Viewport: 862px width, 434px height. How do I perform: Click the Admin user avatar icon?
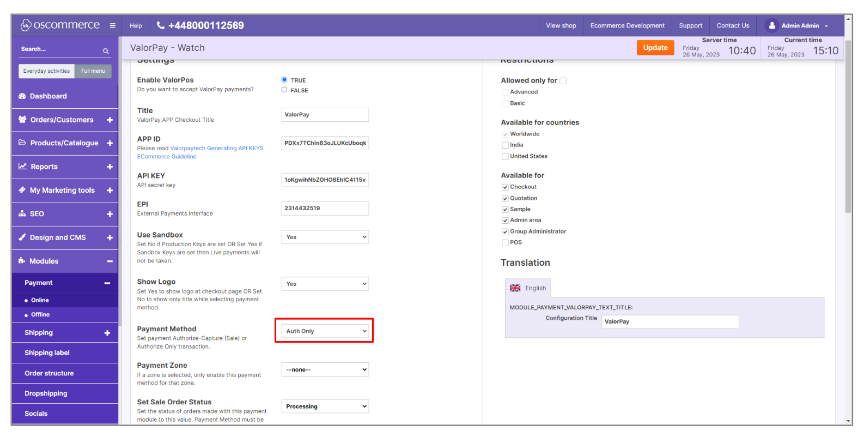coord(772,25)
